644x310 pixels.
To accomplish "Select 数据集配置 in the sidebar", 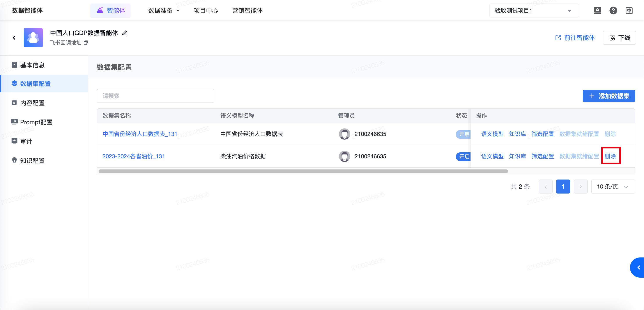I will pyautogui.click(x=44, y=84).
